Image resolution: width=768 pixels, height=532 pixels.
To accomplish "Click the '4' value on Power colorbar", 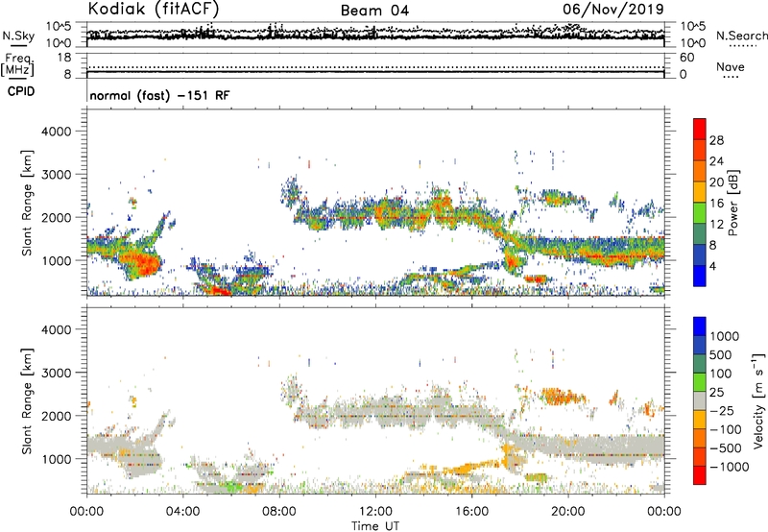I will (712, 266).
